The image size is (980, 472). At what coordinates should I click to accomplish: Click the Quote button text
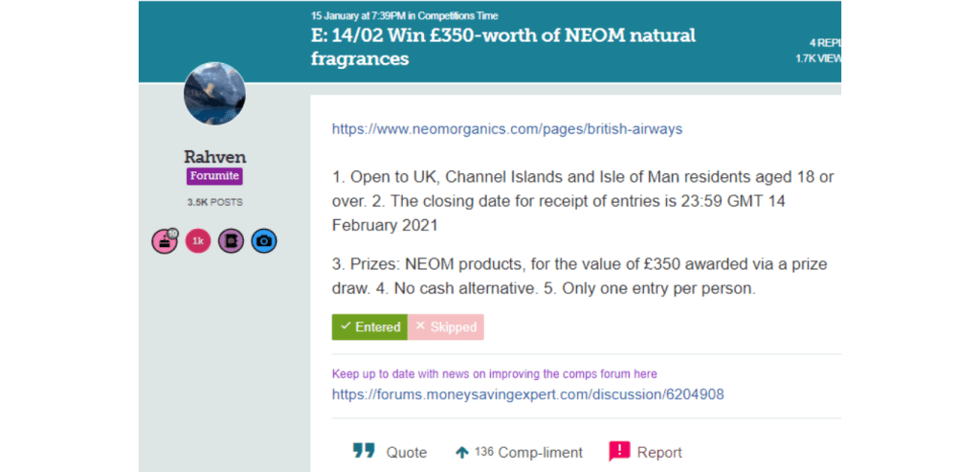407,452
